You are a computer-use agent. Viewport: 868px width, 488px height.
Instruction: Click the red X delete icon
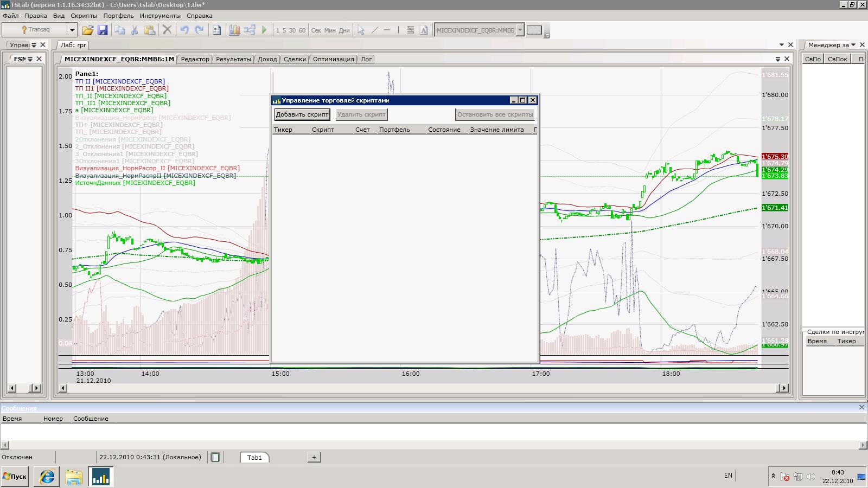[167, 30]
